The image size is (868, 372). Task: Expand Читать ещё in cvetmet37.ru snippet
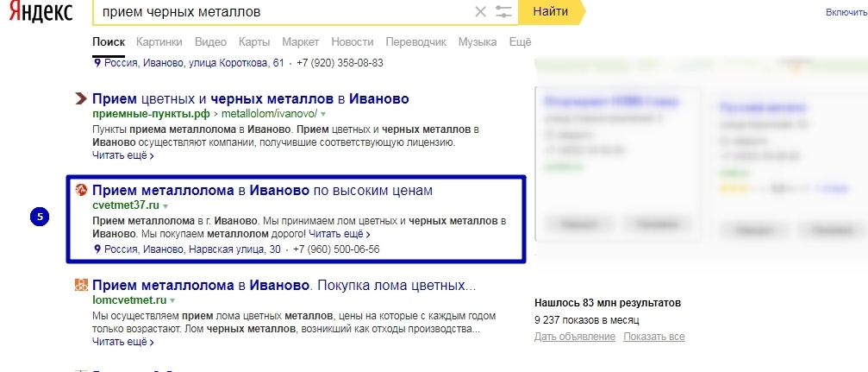(x=340, y=233)
